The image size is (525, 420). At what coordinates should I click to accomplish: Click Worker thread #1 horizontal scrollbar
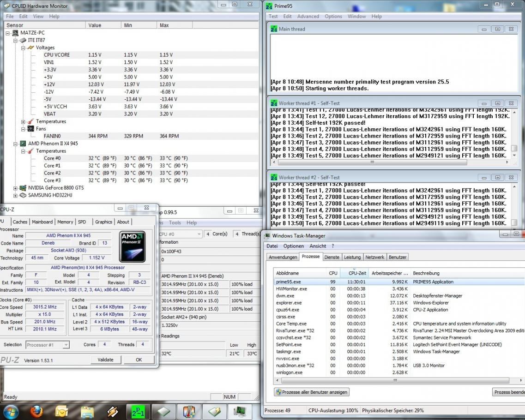[x=372, y=162]
